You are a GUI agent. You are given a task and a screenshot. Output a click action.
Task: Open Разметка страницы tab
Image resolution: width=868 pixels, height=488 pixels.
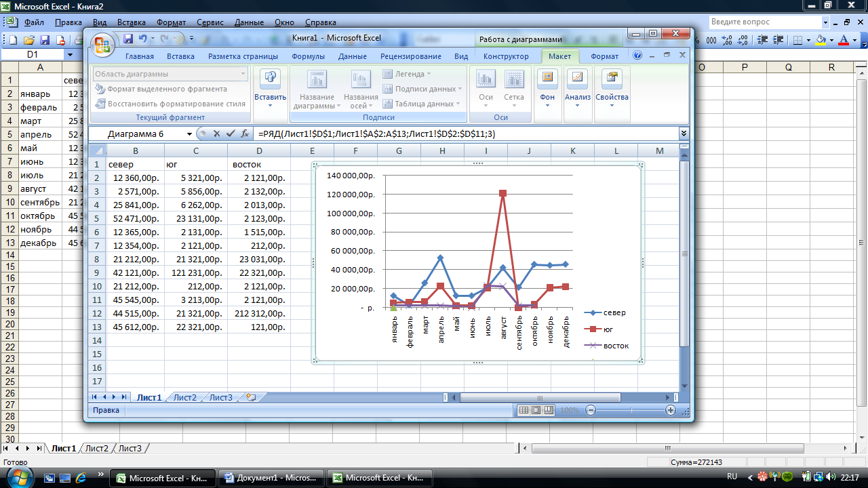point(243,56)
